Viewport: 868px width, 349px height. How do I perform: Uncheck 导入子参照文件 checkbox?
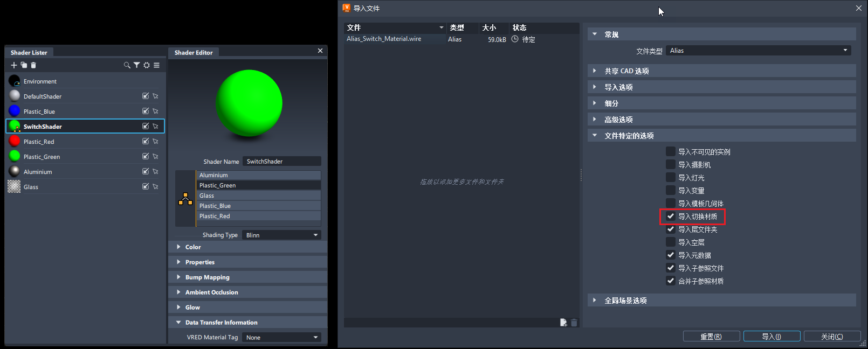click(671, 268)
